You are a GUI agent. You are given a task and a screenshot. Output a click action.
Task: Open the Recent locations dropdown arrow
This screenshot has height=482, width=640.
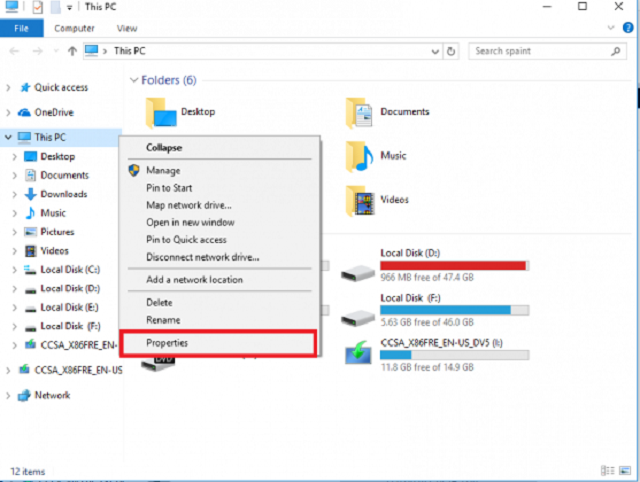tap(56, 51)
